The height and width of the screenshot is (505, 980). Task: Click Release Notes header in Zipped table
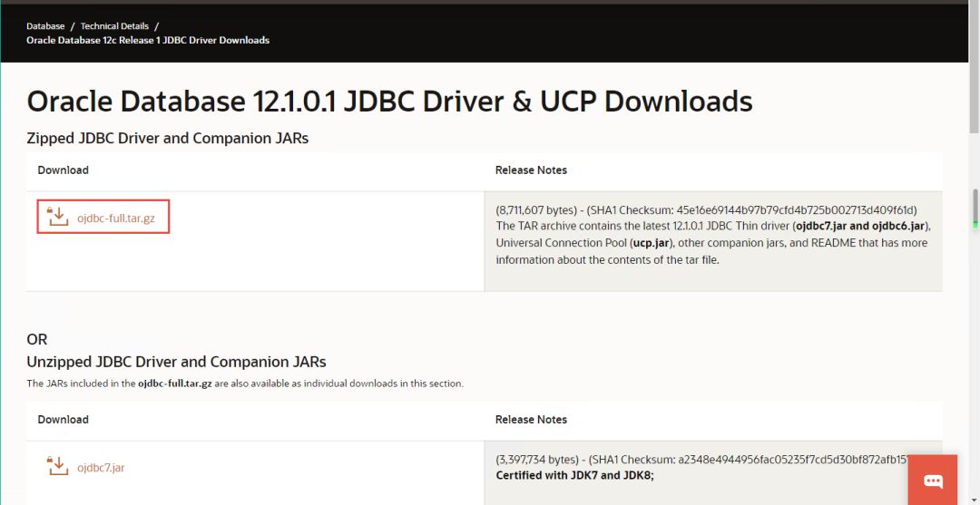[x=531, y=170]
